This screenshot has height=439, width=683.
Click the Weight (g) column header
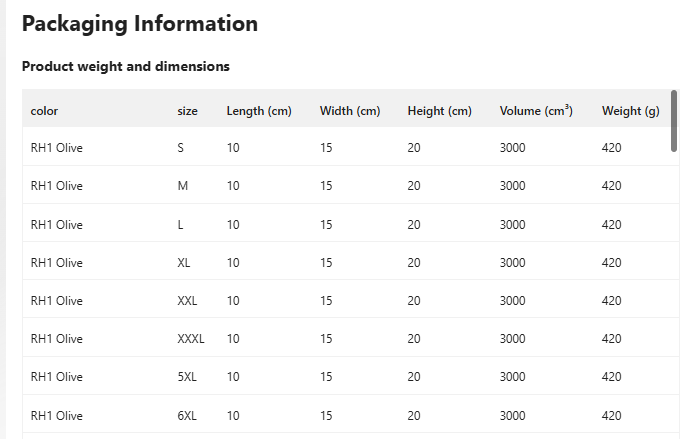coord(630,111)
